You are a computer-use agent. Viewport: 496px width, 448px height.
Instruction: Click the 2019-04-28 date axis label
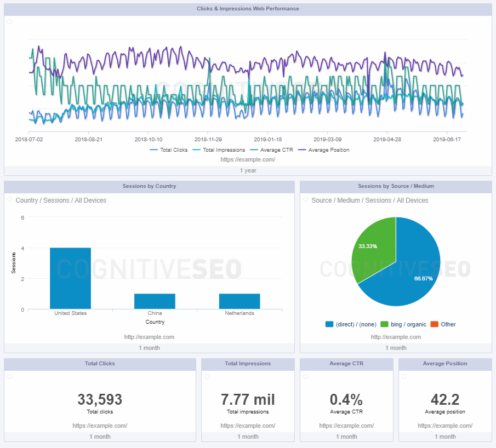(x=387, y=140)
